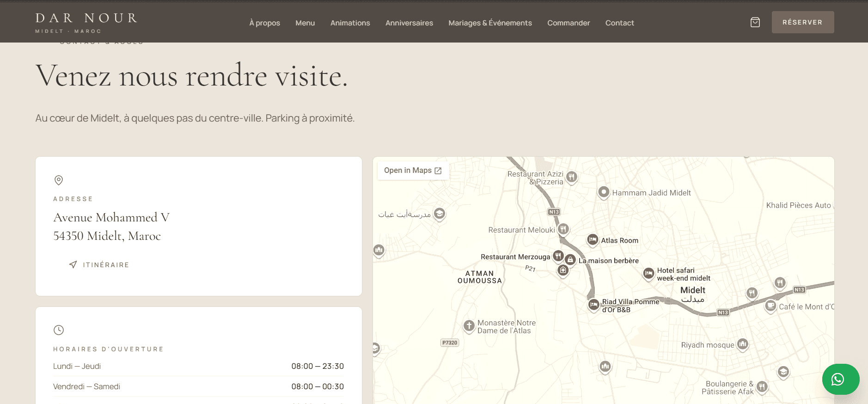Select the Boulangerie & Pâtisserie Afak pin

[x=762, y=387]
